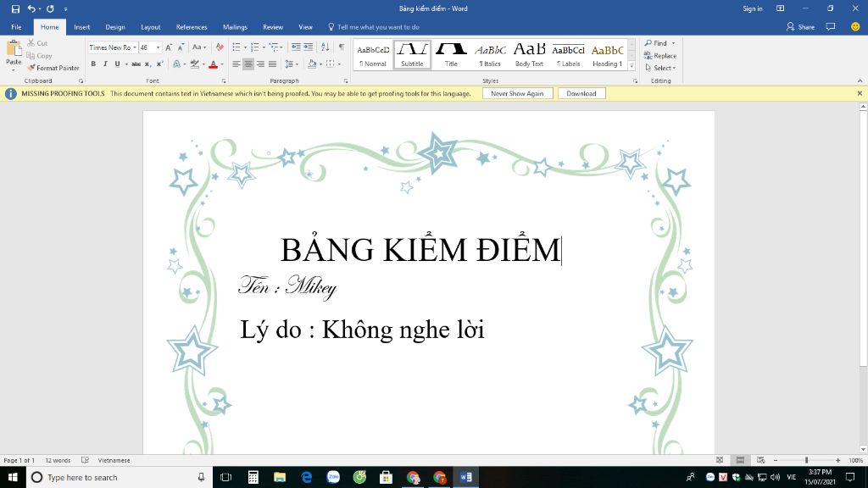Open Change Case dropdown
The image size is (868, 488).
pos(198,47)
